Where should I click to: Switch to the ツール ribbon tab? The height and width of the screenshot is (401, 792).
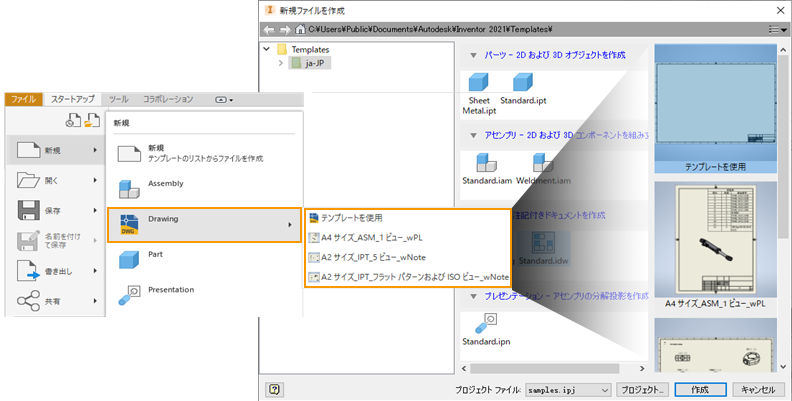(119, 99)
